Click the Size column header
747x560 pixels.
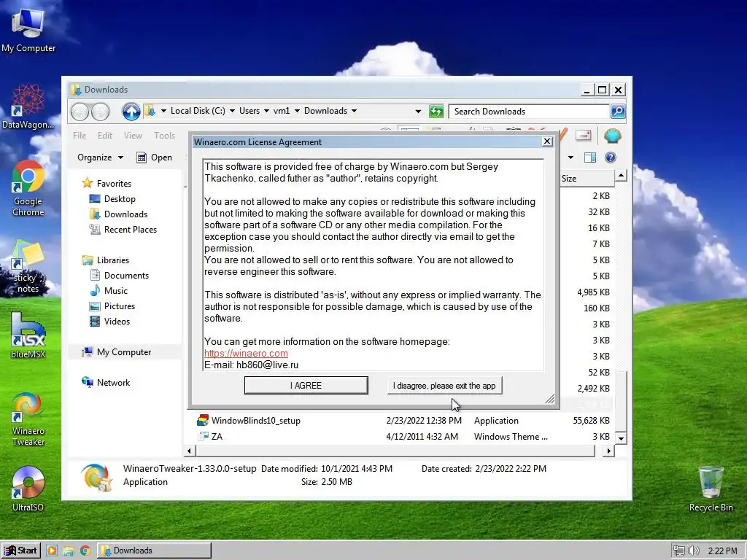tap(587, 178)
